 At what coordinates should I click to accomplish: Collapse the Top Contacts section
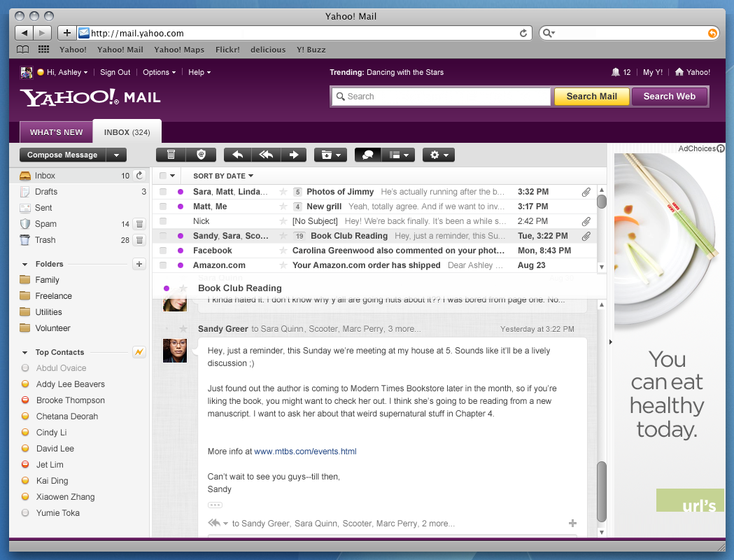[x=24, y=353]
